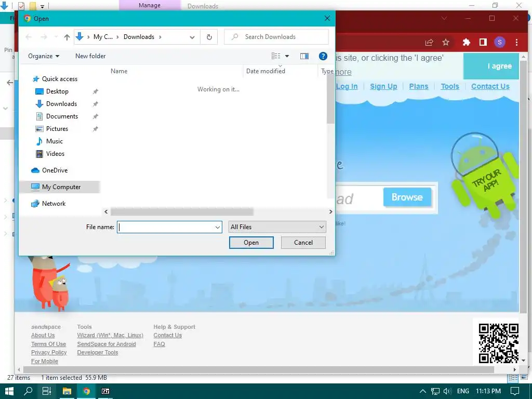Open help in the Open dialog
Image resolution: width=532 pixels, height=399 pixels.
click(x=323, y=56)
